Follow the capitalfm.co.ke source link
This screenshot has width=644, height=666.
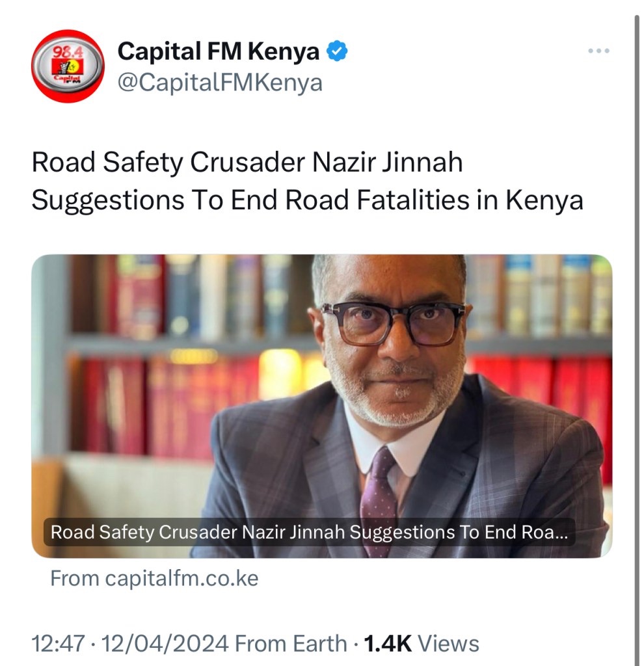pos(154,578)
